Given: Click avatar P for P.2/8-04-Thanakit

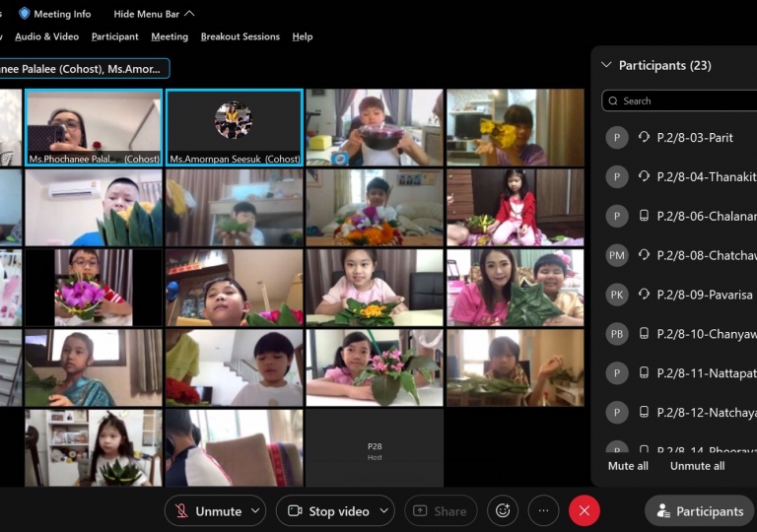Looking at the screenshot, I should [617, 176].
